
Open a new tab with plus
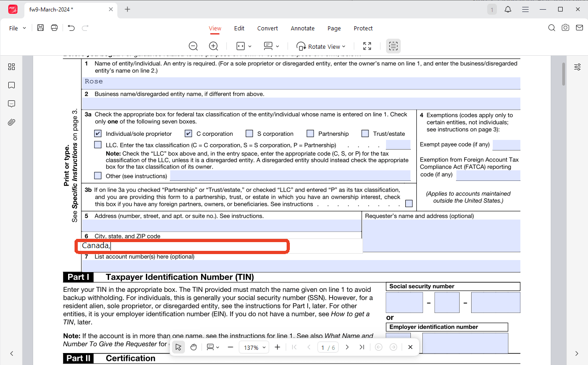click(127, 9)
